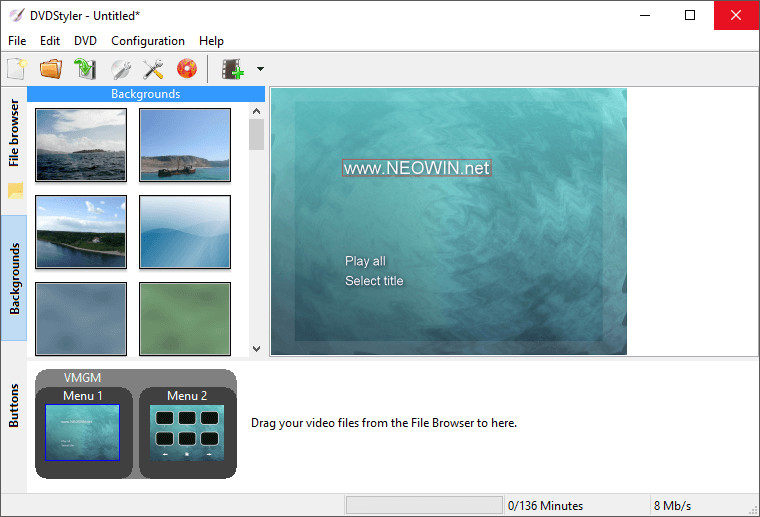Expand the Add file dropdown arrow
The image size is (760, 517).
[x=260, y=69]
